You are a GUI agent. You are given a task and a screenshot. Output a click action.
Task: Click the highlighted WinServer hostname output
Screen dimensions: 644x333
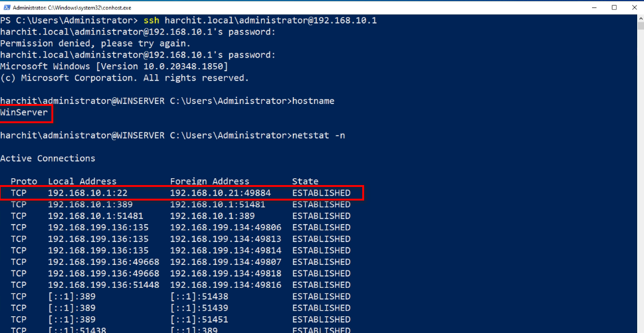point(25,113)
